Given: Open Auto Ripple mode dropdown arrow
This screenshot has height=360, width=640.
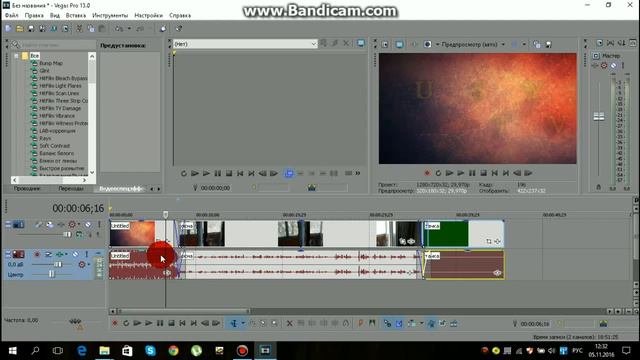Looking at the screenshot, I should coord(421,323).
